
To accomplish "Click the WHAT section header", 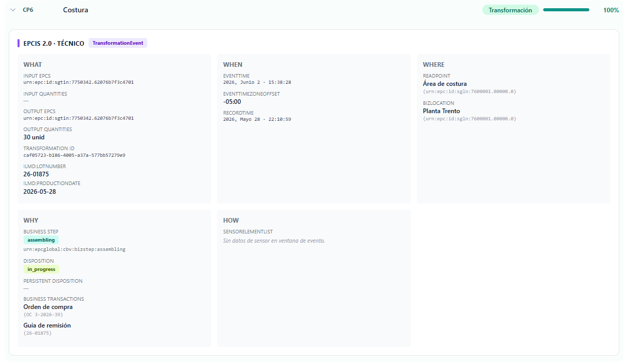I will 32,65.
